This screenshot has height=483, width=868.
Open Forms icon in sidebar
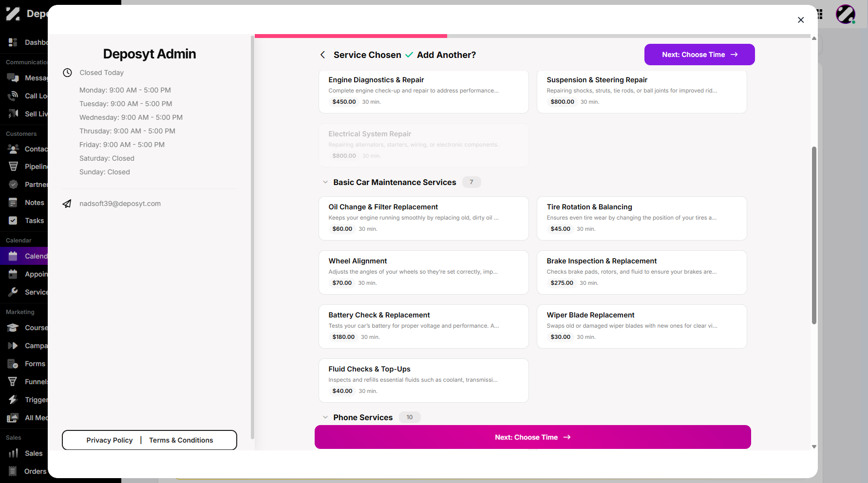[x=13, y=364]
